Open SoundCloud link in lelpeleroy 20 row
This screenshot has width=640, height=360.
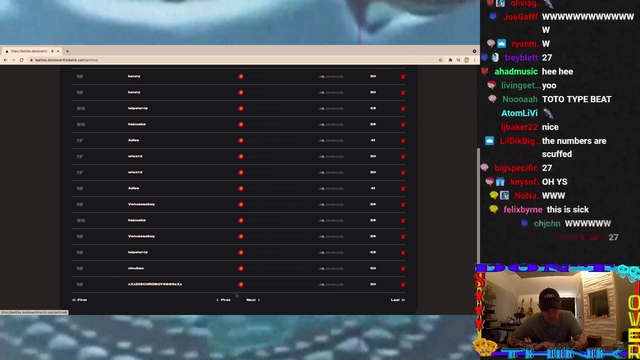click(331, 109)
